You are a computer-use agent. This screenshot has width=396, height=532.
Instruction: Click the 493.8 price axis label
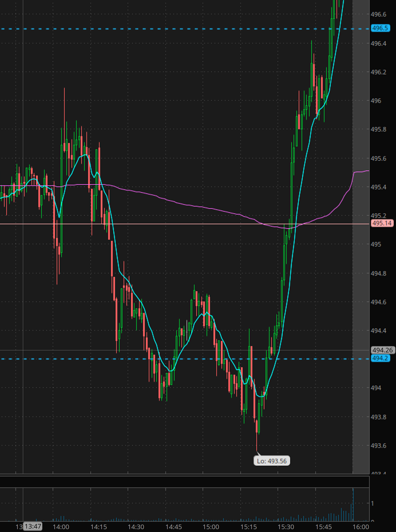379,417
